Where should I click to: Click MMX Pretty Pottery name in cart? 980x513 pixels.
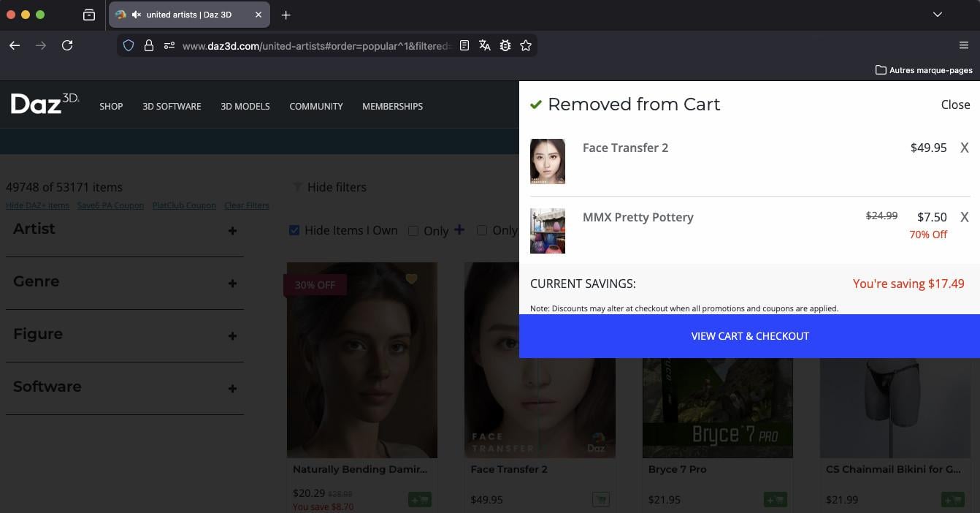click(638, 217)
